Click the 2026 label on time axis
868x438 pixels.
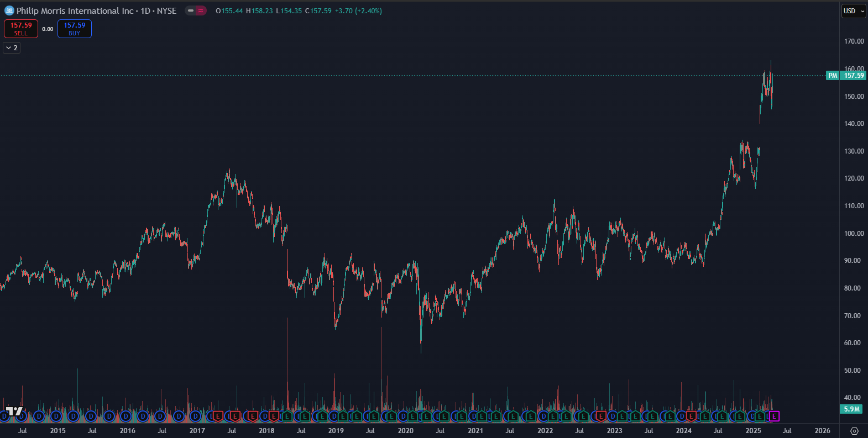[x=822, y=431]
